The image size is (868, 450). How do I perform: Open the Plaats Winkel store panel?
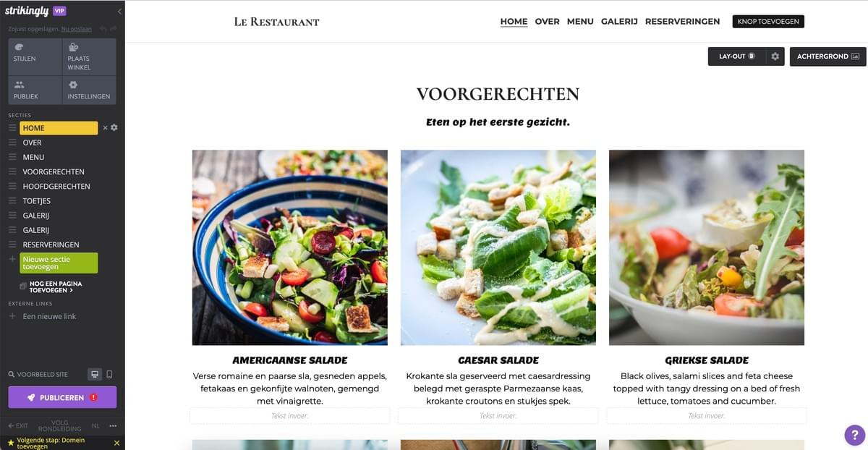tap(90, 56)
